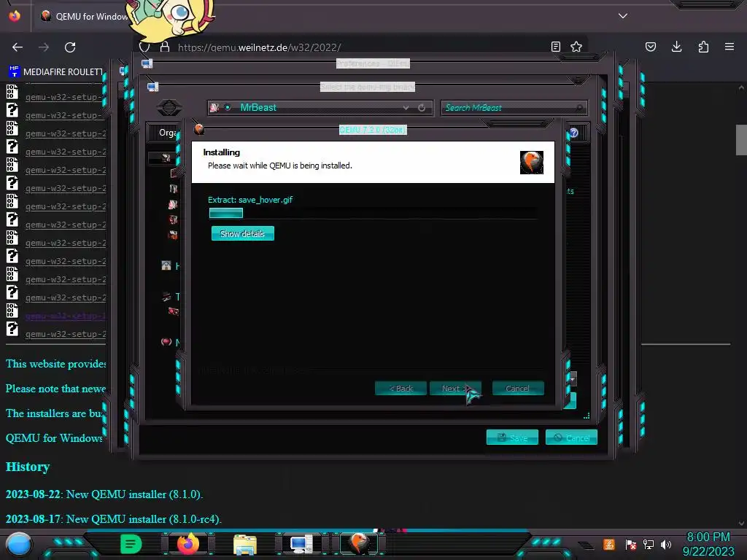Click the installation progress bar
Viewport: 747px width, 560px height.
[x=373, y=213]
